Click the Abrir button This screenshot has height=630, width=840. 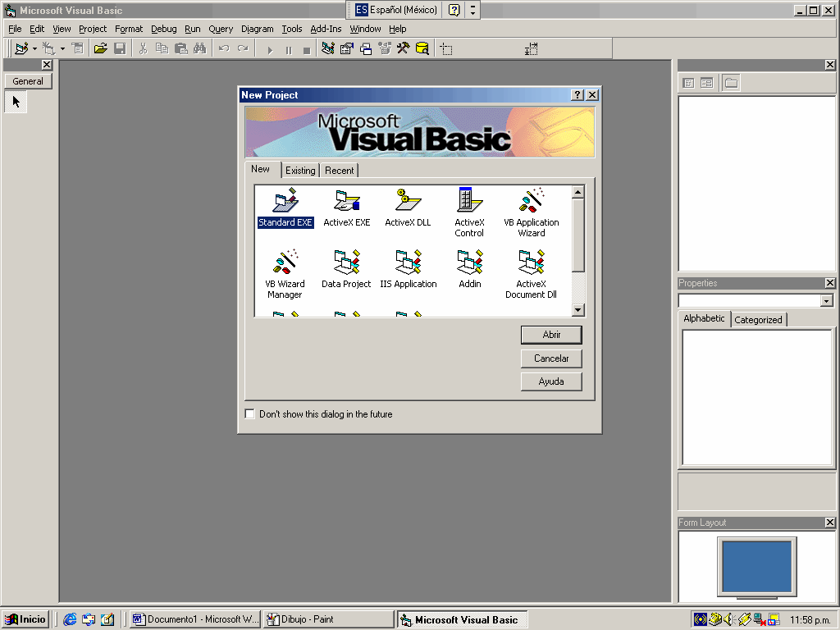click(x=551, y=335)
